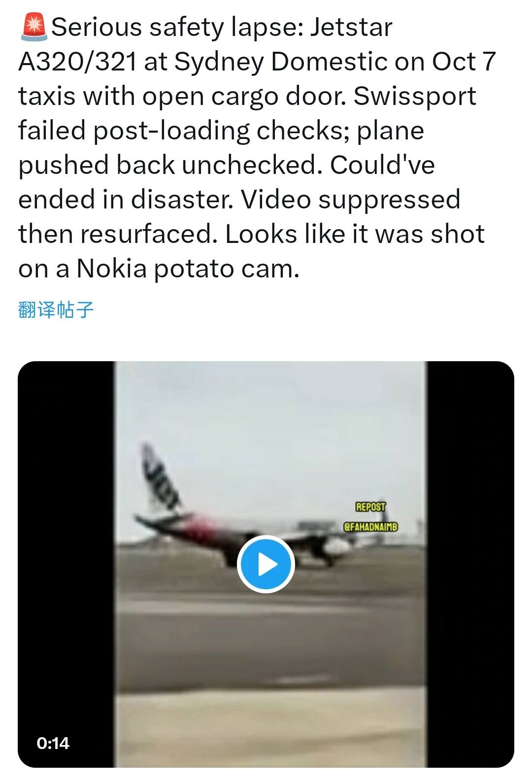Click the 0:14 video duration badge
This screenshot has height=784, width=532.
tap(53, 743)
